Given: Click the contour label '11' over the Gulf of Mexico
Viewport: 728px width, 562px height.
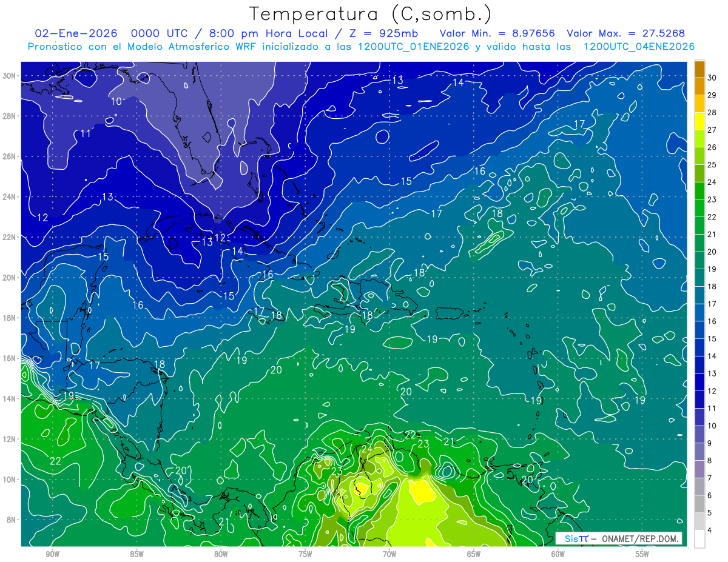Looking at the screenshot, I should click(86, 133).
